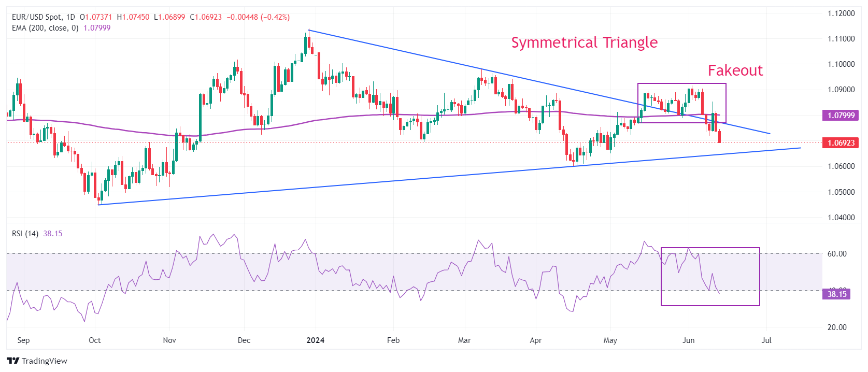Viewport: 868px width, 372px height.
Task: Select the 1.07999 EMA price tag
Action: (x=841, y=116)
